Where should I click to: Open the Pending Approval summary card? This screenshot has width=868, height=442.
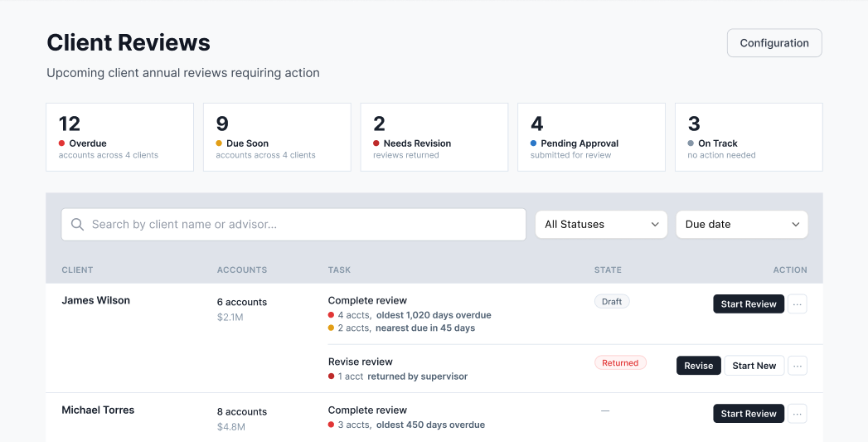(591, 137)
